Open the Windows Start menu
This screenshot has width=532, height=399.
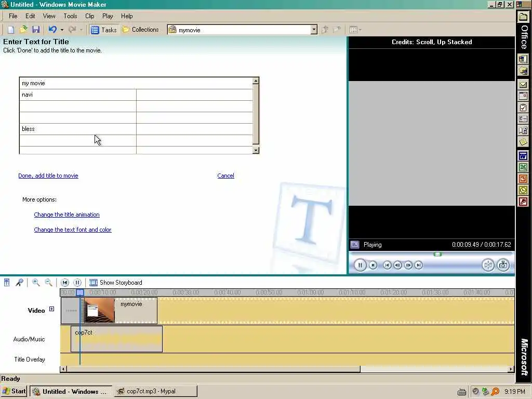[x=14, y=391]
